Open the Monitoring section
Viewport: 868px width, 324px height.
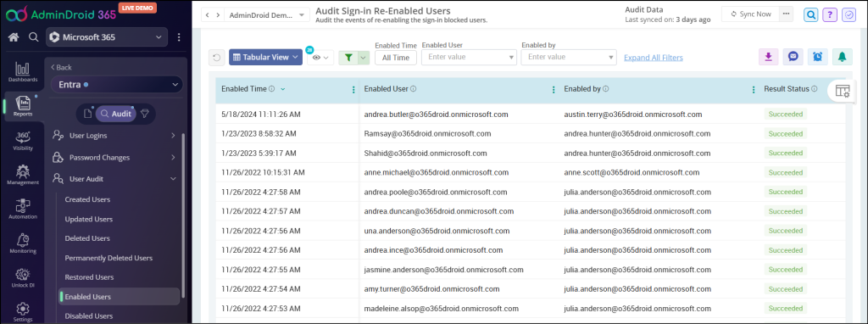pyautogui.click(x=23, y=244)
